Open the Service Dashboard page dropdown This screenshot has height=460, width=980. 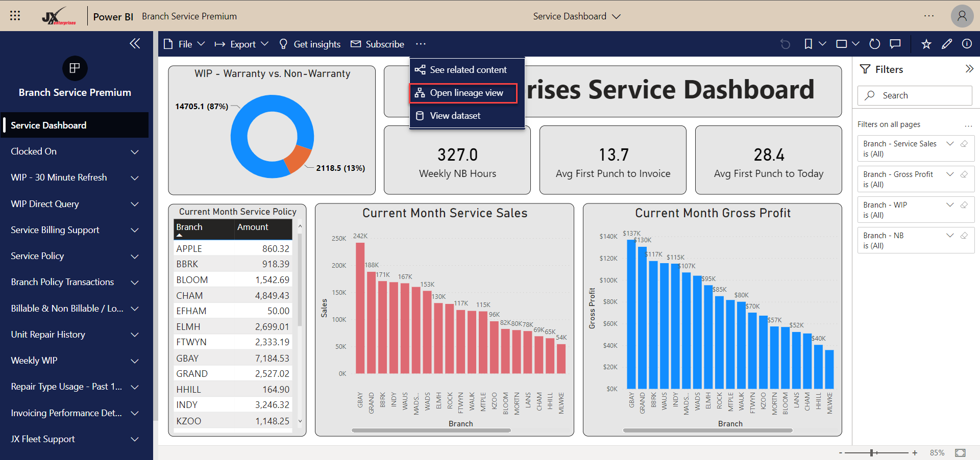(577, 16)
